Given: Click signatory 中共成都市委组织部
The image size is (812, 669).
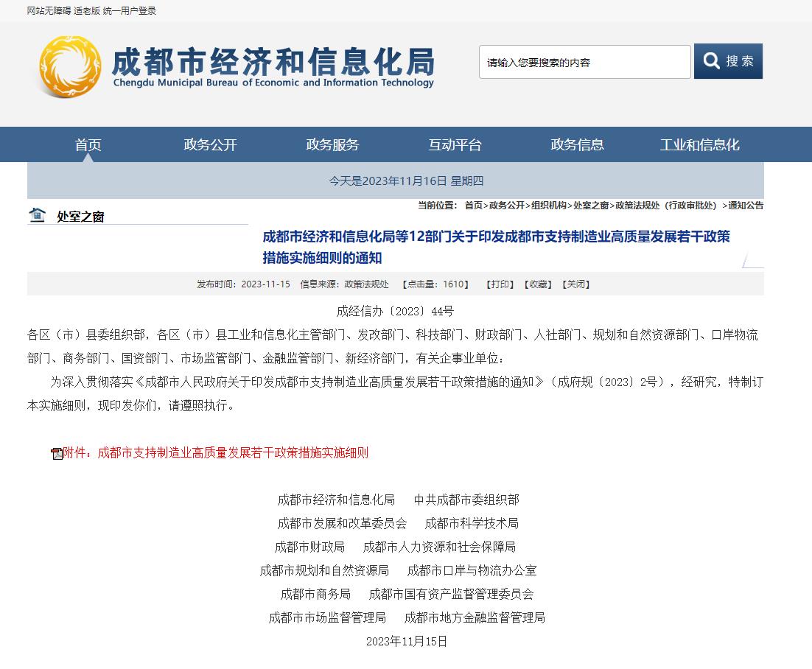Looking at the screenshot, I should (466, 500).
